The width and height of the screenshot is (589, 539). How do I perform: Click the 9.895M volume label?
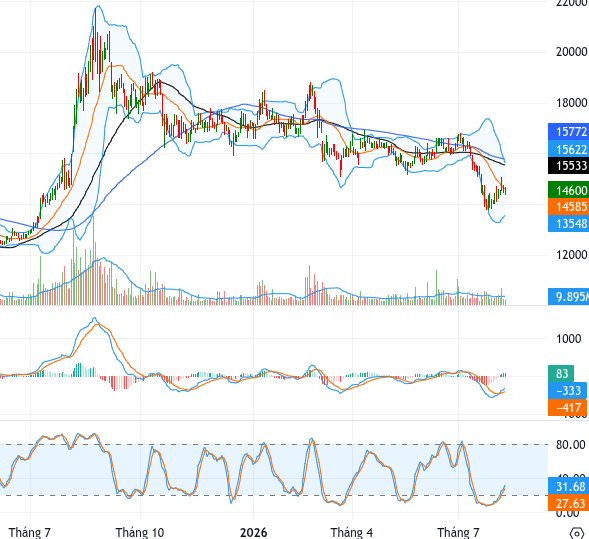(568, 296)
